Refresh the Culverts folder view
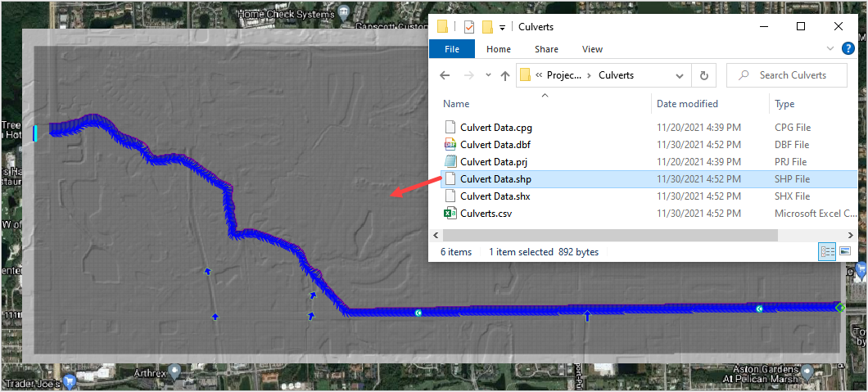The image size is (868, 392). 703,75
